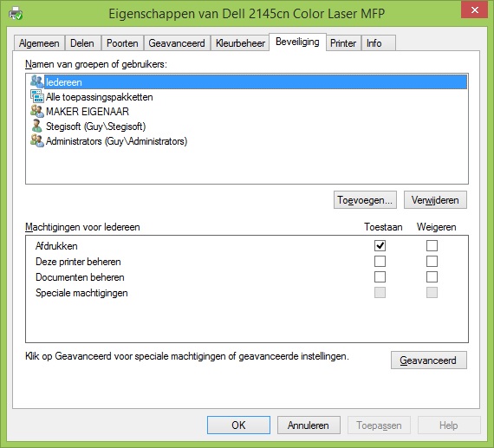Select the Iedereen group icon

click(x=37, y=82)
